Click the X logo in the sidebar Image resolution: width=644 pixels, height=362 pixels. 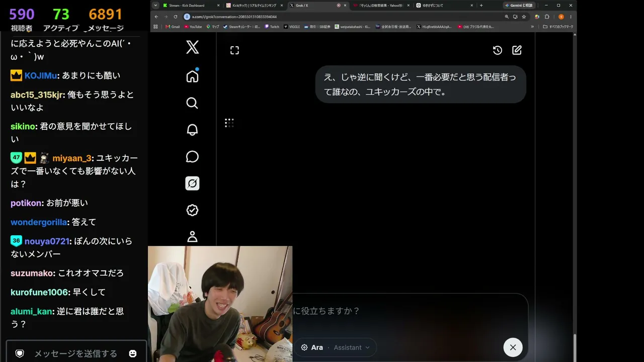(192, 47)
